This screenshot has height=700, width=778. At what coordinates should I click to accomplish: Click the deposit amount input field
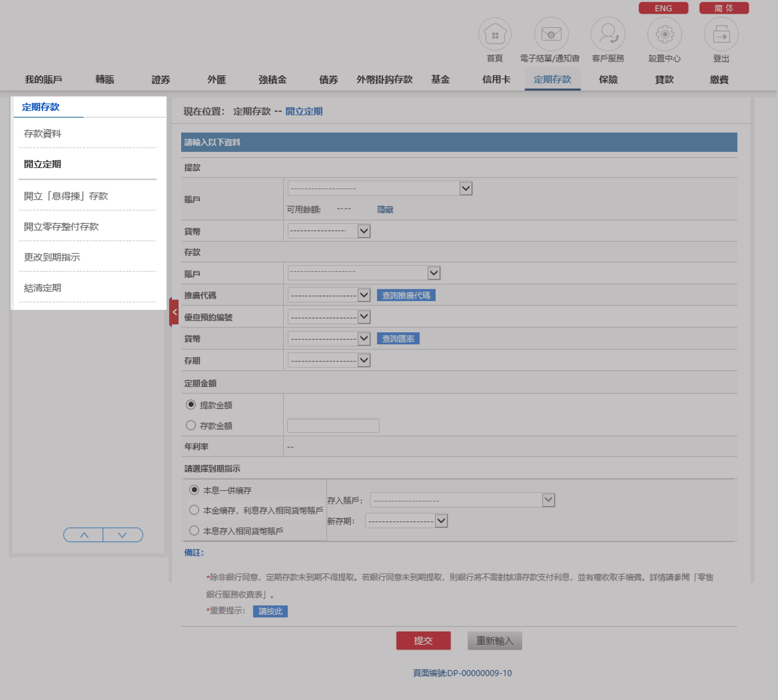click(333, 426)
